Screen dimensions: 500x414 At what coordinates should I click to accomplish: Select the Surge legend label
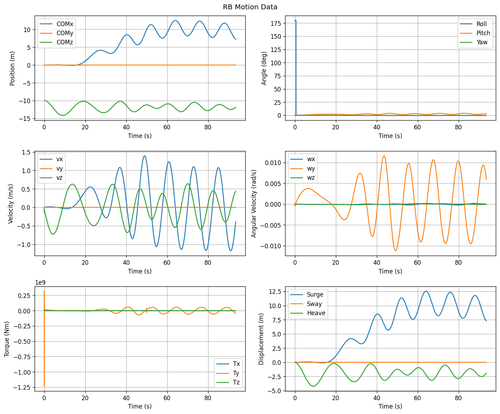tap(315, 295)
